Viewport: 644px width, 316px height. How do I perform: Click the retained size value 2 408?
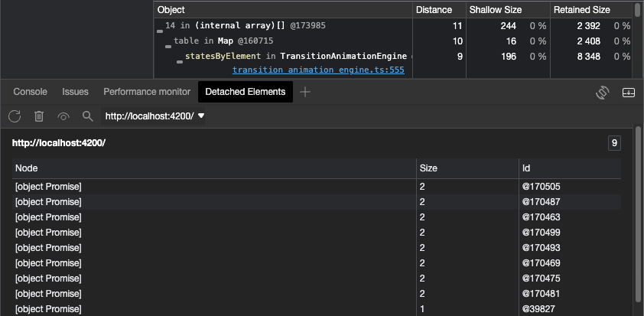click(x=589, y=41)
